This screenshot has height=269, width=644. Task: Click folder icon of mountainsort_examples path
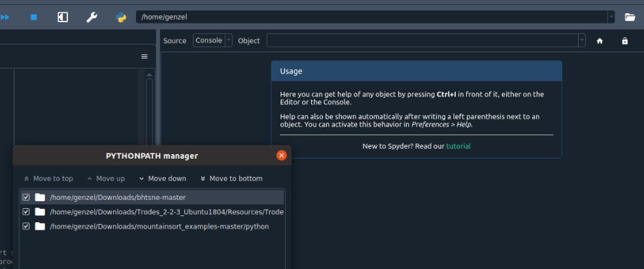click(40, 227)
